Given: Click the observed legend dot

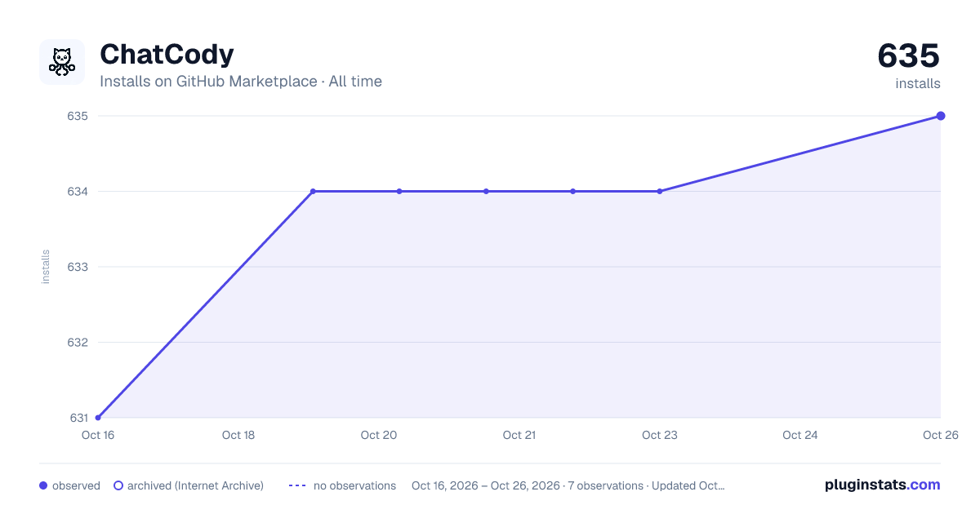Looking at the screenshot, I should click(x=43, y=485).
